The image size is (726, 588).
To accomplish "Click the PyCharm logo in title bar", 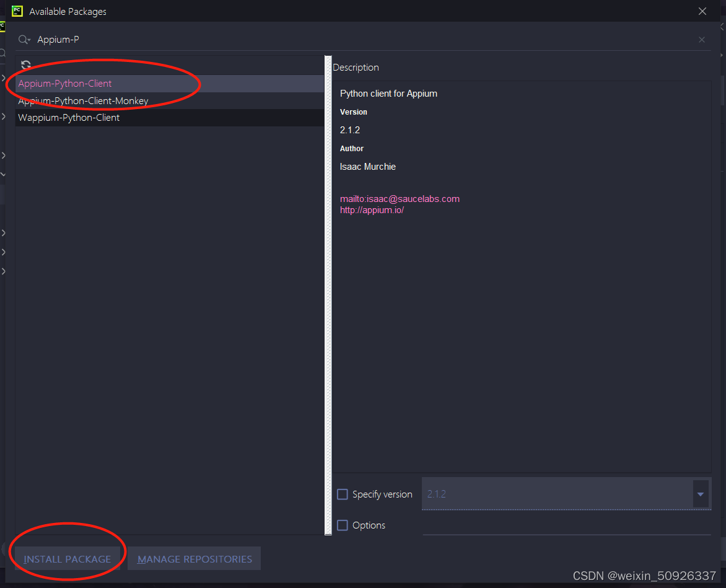I will pos(17,11).
